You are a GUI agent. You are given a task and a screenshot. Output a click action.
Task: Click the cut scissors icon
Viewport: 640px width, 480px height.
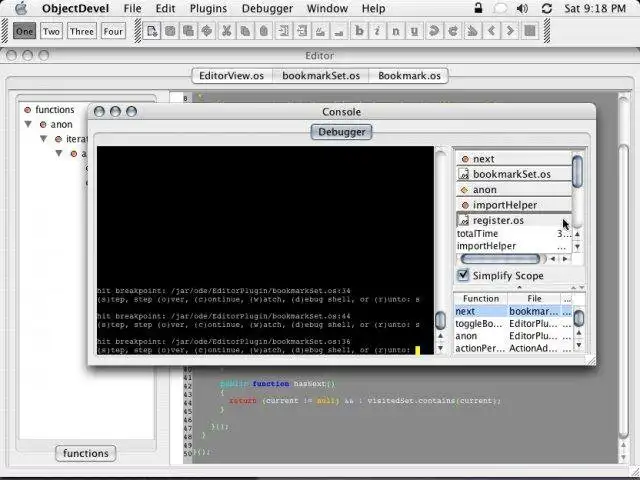point(226,31)
